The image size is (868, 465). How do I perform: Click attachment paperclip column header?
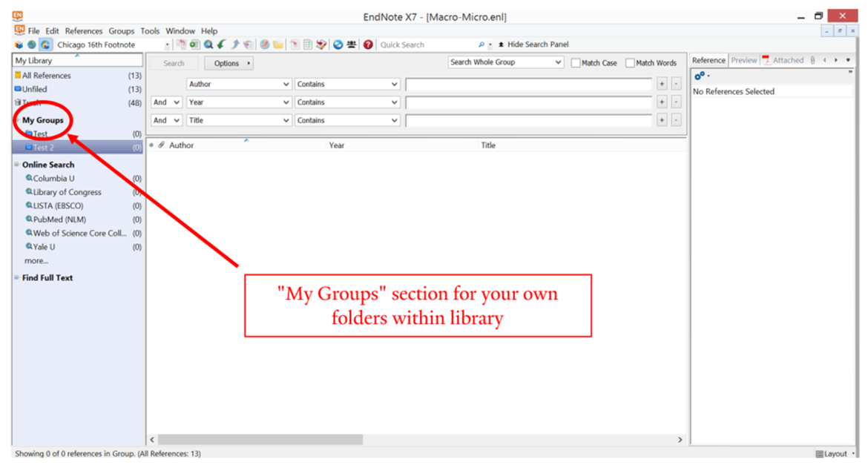point(161,145)
